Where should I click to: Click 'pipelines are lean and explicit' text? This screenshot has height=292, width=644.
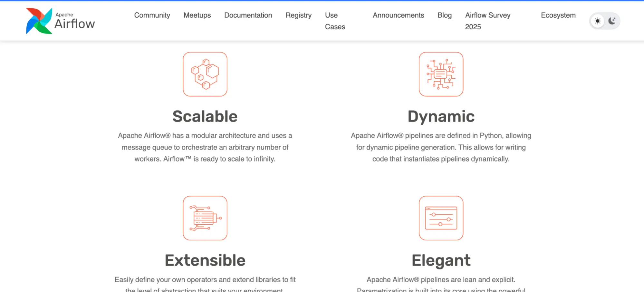coord(468,279)
